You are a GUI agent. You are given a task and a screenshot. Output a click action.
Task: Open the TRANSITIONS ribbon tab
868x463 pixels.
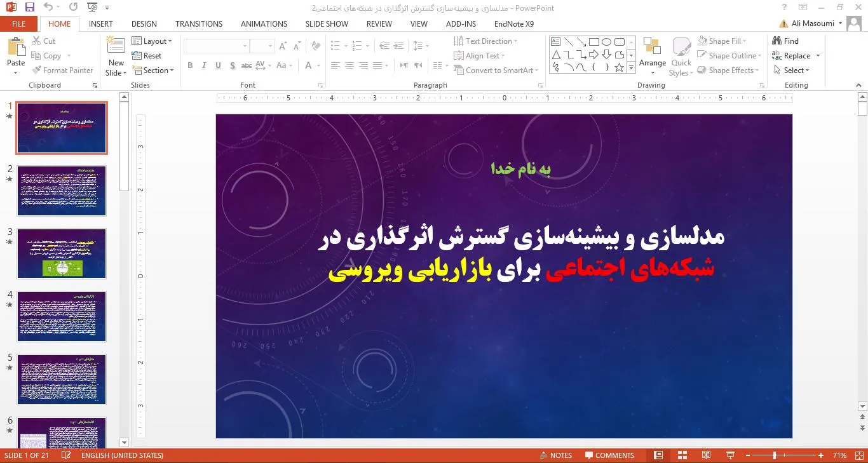[x=199, y=24]
